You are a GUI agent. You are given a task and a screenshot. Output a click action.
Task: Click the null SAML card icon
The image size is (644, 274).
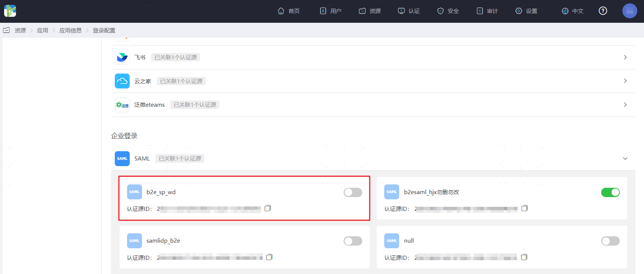392,241
